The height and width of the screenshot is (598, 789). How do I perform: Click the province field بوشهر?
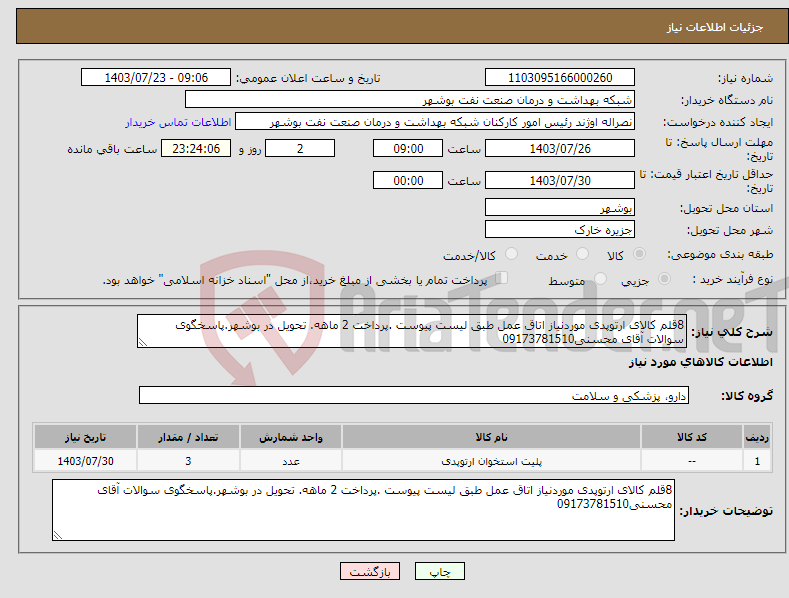point(560,207)
